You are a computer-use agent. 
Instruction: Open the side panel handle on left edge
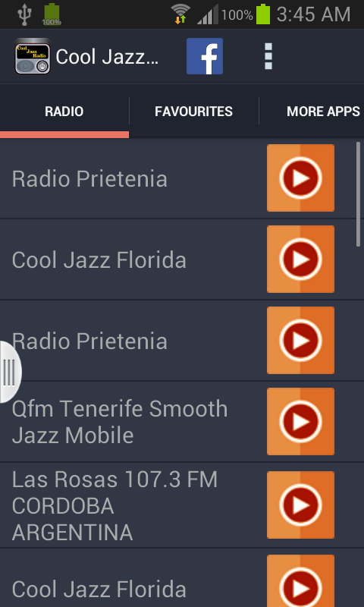(10, 372)
